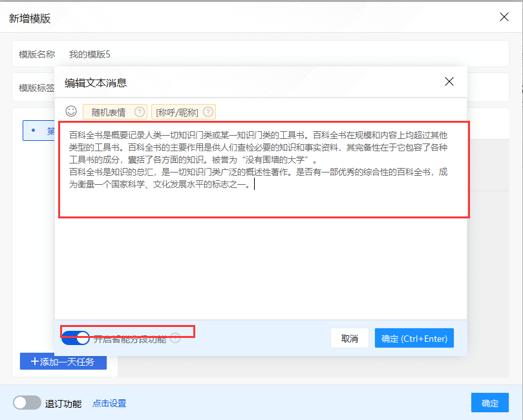Select the partially hidden 第 day tab
The image size is (523, 420).
pyautogui.click(x=38, y=131)
